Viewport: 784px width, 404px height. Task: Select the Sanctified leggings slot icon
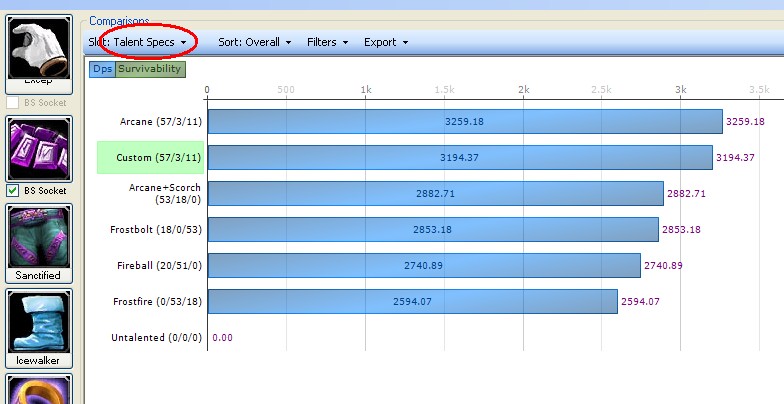coord(38,236)
